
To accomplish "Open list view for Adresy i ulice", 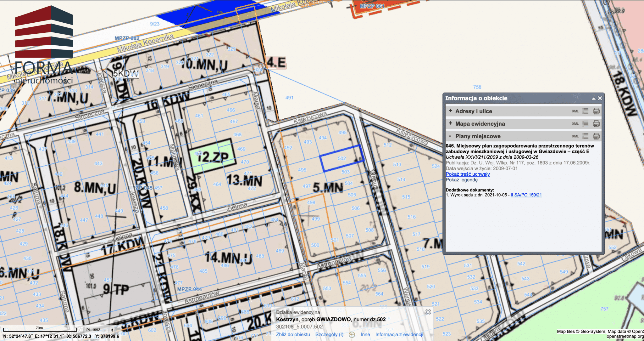I will (x=585, y=111).
